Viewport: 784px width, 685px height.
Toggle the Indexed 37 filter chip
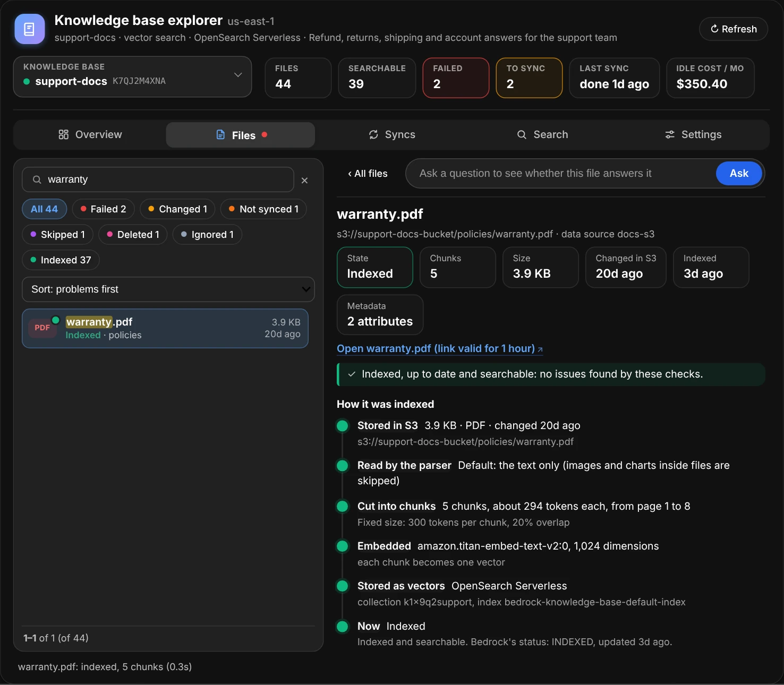(61, 260)
